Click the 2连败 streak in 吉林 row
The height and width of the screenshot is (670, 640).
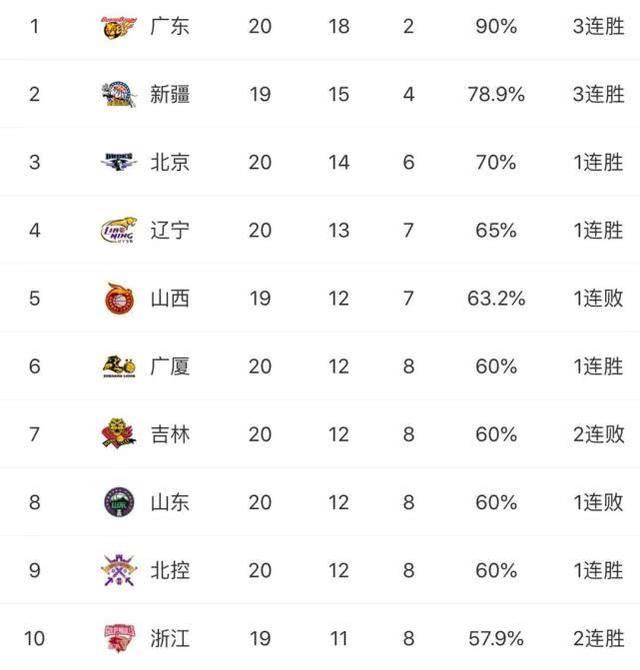[599, 435]
